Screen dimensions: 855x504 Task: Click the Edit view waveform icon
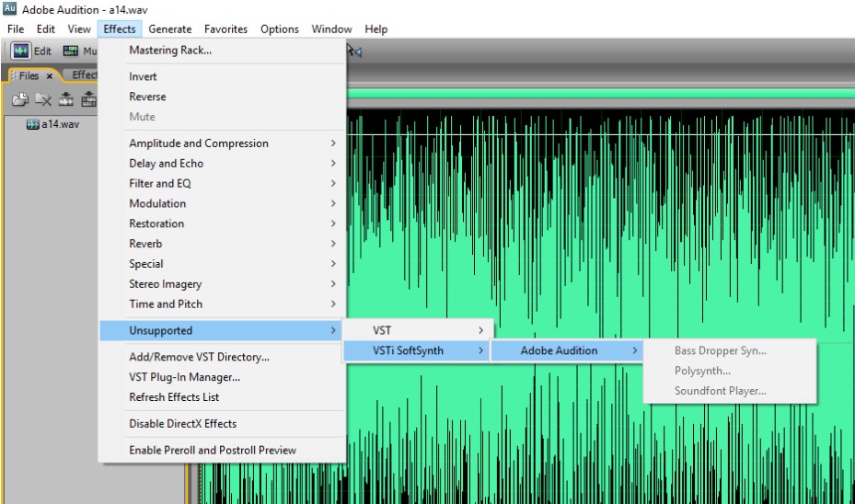click(21, 52)
